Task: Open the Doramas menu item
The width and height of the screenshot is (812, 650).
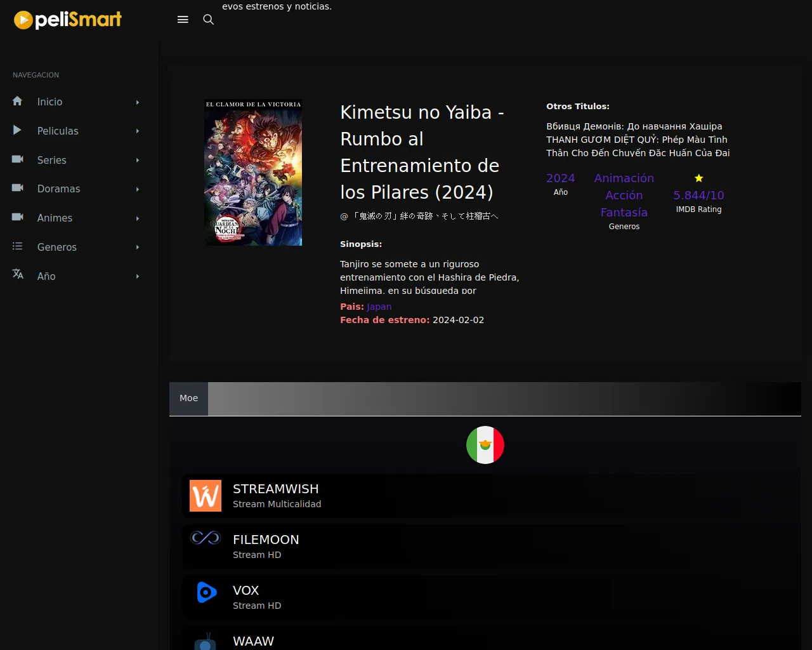Action: tap(58, 189)
